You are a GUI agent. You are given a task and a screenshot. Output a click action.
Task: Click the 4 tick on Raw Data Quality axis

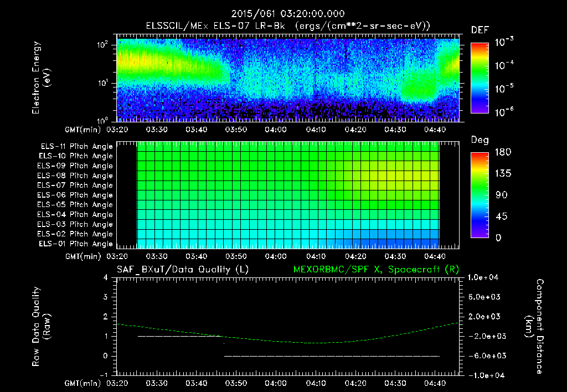[106, 277]
